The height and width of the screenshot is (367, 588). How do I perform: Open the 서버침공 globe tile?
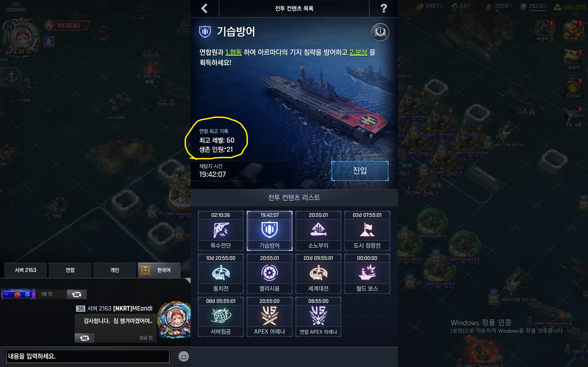pyautogui.click(x=221, y=317)
